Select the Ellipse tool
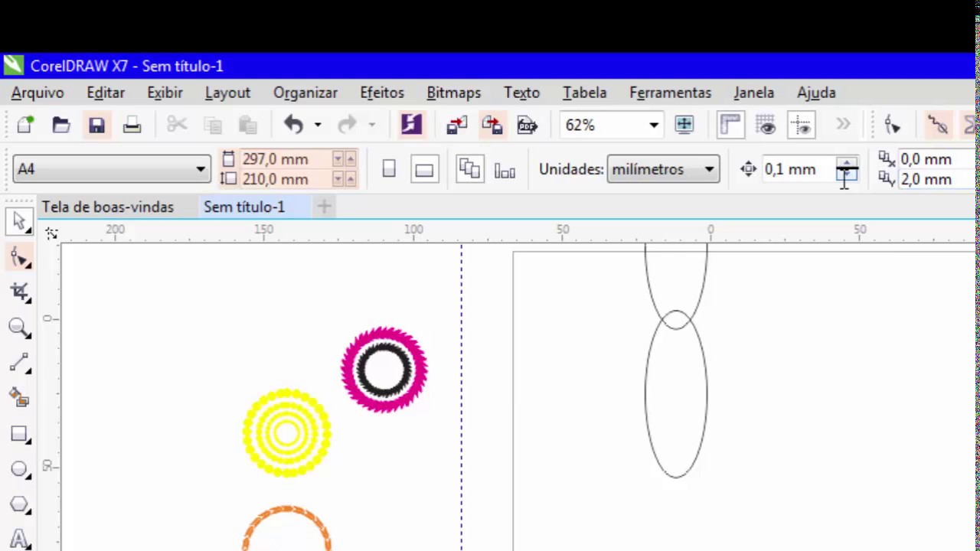 [19, 469]
